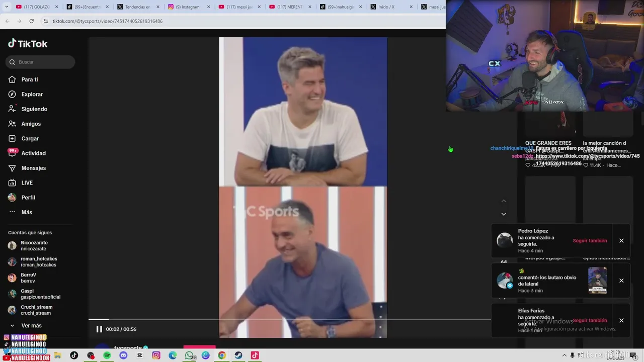Seek on the video progress bar

(289, 319)
